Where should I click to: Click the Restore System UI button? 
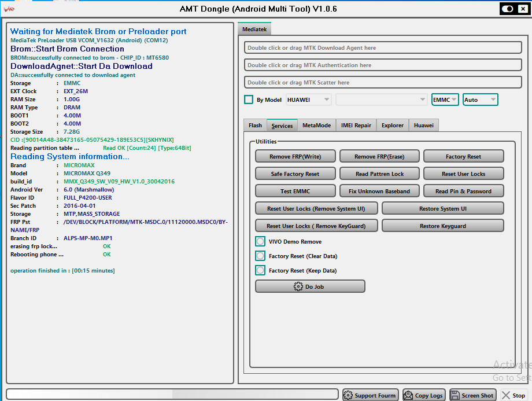tap(443, 208)
